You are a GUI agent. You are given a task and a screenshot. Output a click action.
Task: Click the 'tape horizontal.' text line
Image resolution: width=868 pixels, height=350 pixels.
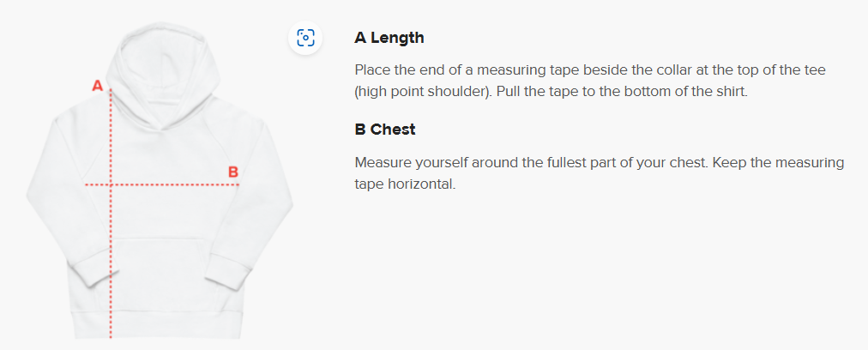tap(405, 184)
